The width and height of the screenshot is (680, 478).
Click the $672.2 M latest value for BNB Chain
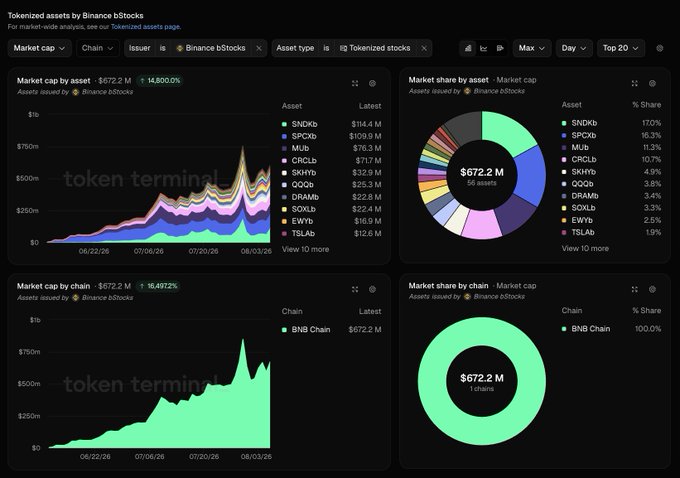coord(365,330)
